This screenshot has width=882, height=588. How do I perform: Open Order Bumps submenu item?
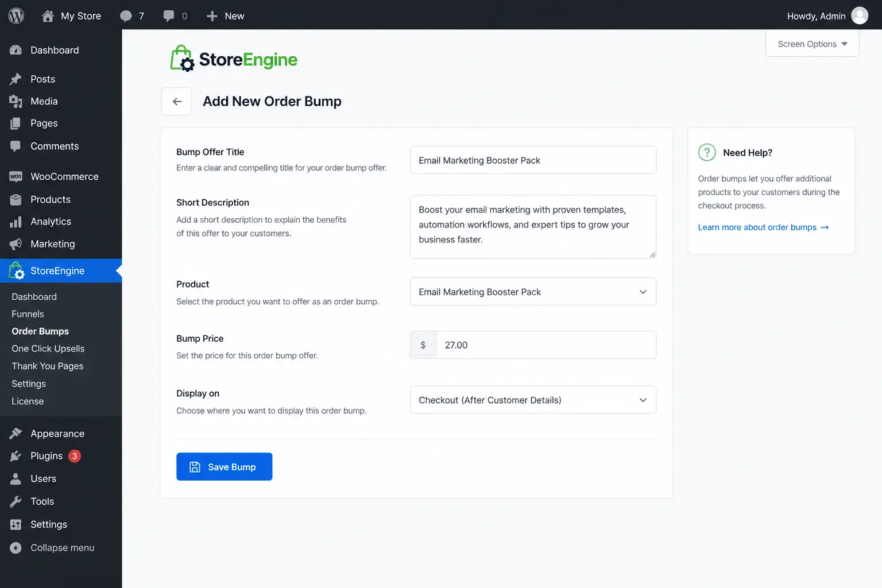(40, 331)
